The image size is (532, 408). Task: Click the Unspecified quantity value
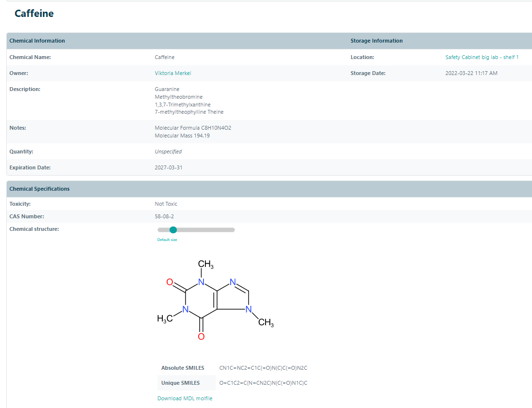point(168,151)
